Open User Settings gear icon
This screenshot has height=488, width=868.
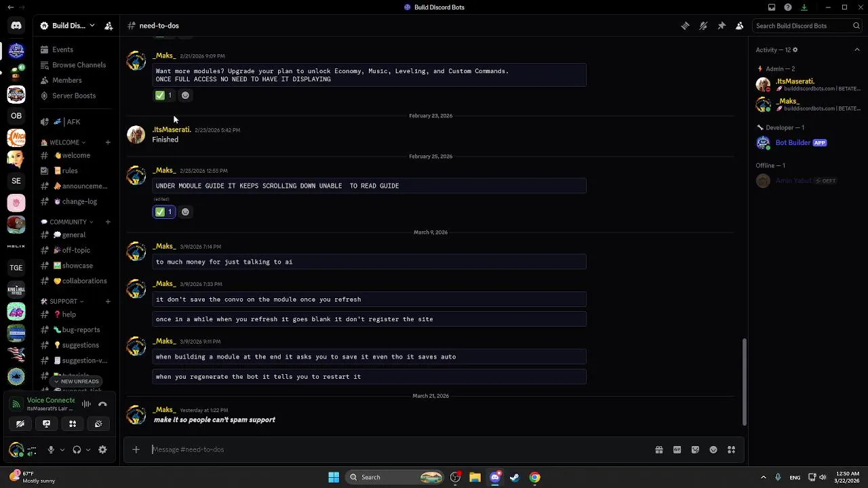(102, 449)
